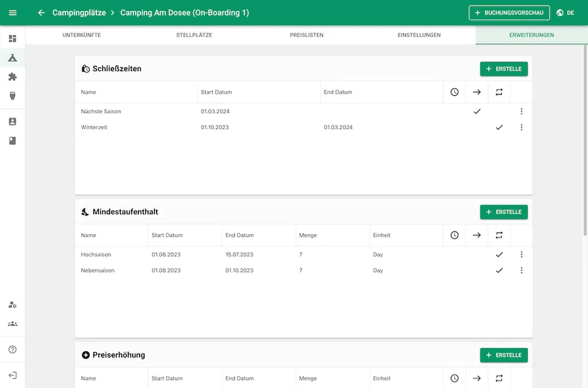Switch to the Preislisten tab
This screenshot has height=388, width=588.
click(307, 35)
